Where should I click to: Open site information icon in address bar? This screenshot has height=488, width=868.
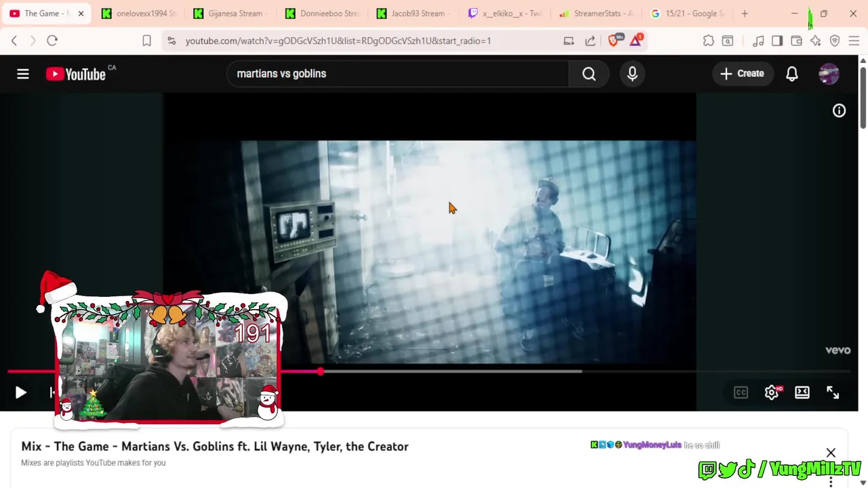click(x=172, y=41)
